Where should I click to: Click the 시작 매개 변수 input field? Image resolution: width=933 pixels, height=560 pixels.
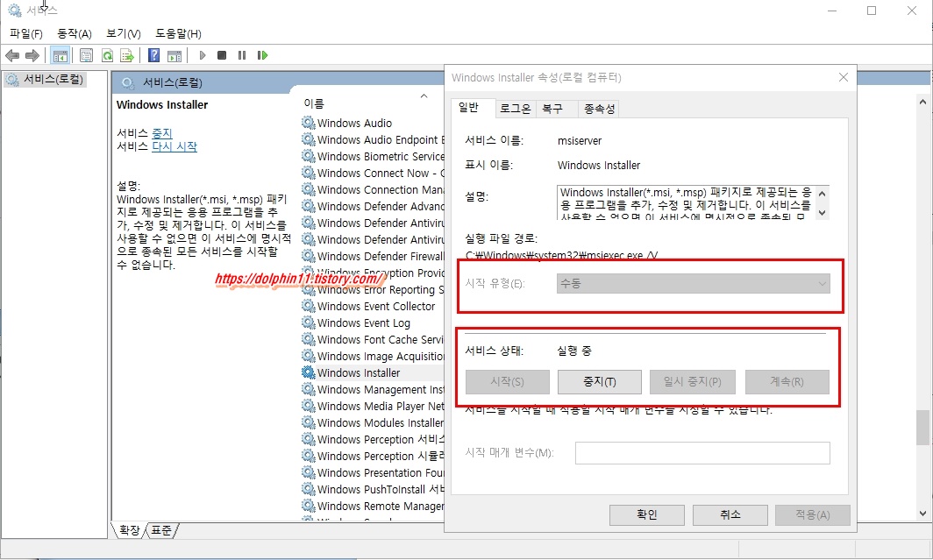click(x=702, y=453)
